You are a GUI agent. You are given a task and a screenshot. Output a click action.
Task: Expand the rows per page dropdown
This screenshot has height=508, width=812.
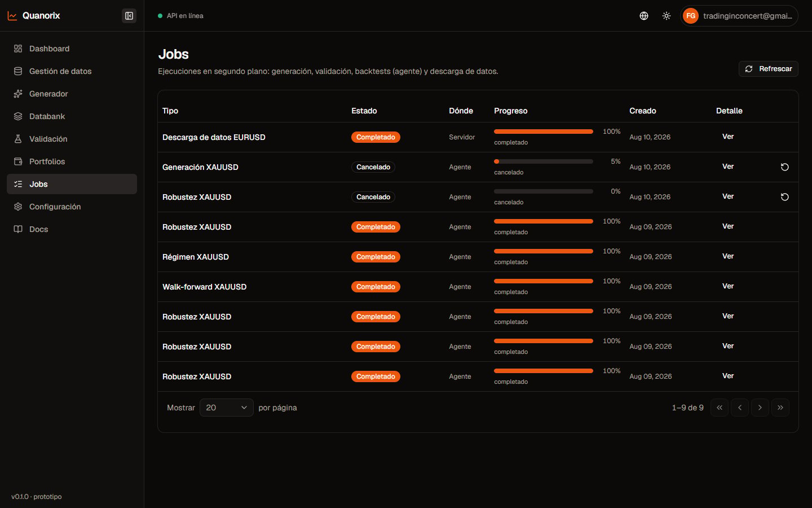(x=227, y=408)
